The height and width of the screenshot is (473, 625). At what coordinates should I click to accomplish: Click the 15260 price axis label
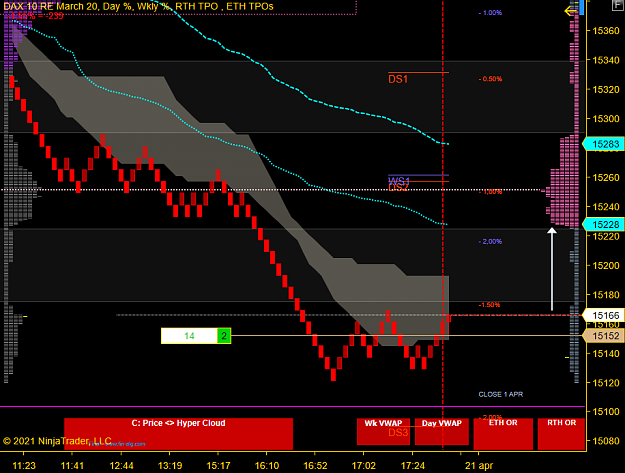606,177
